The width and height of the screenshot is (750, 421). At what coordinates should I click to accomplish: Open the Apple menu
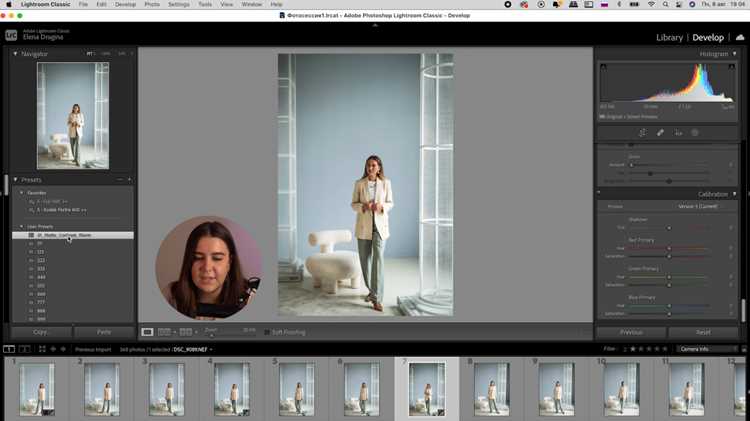click(x=9, y=4)
